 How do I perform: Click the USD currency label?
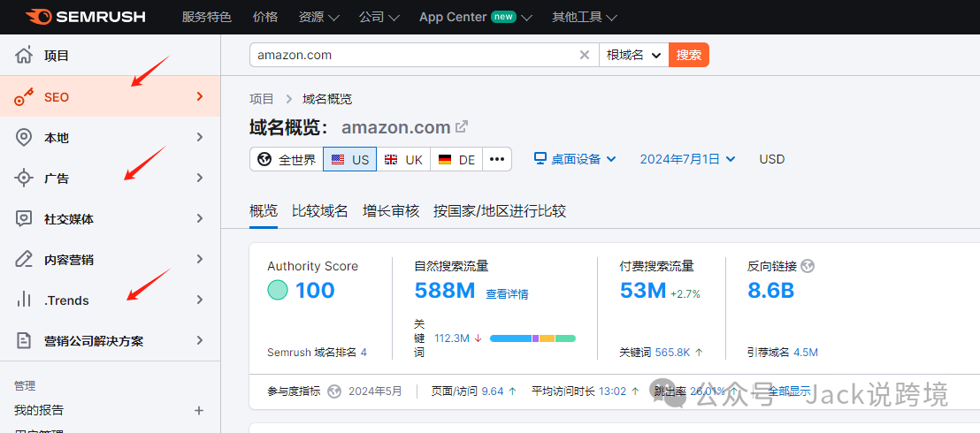(x=772, y=159)
